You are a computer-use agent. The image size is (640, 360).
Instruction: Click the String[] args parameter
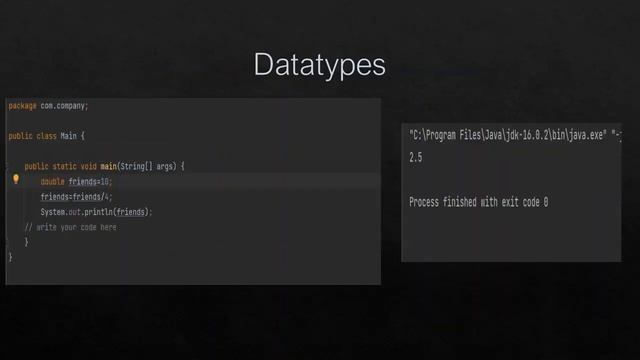coord(148,166)
